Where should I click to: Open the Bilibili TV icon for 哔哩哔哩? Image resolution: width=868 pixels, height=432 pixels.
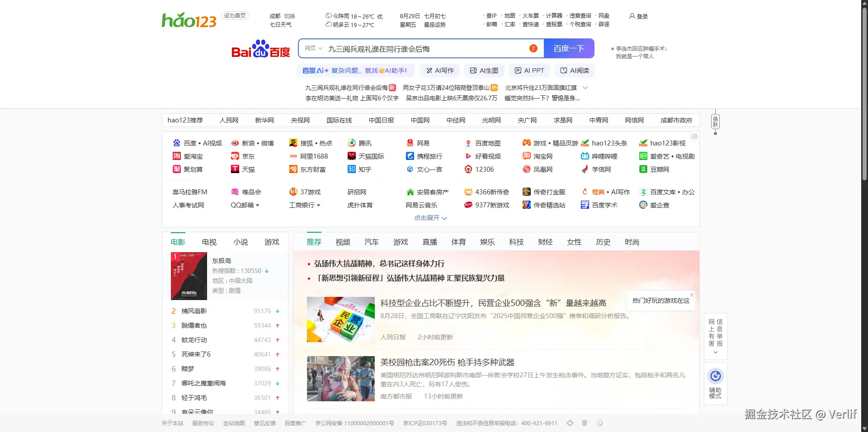585,156
